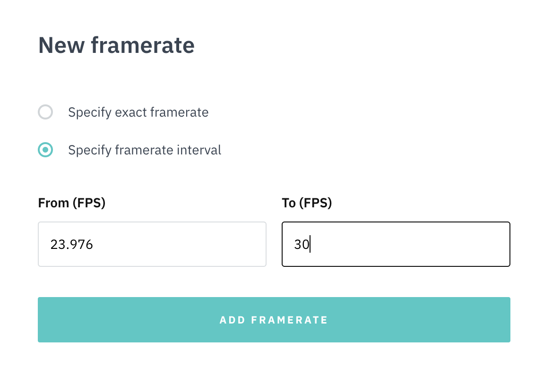The image size is (552, 392).
Task: Click the New framerate heading
Action: pyautogui.click(x=116, y=45)
